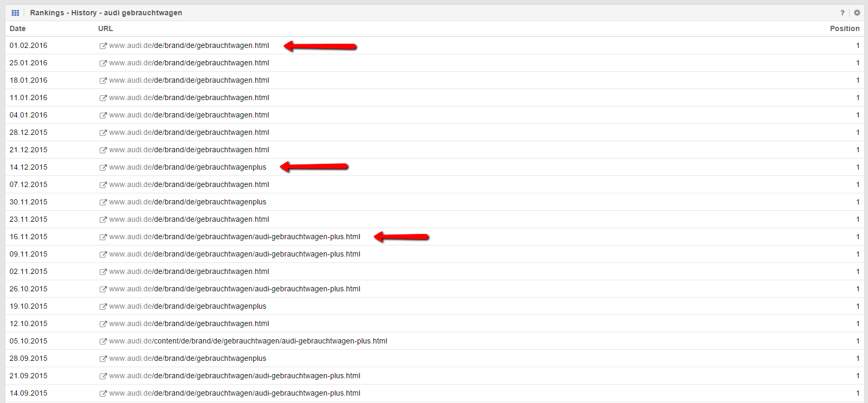
Task: Click external link icon for 28.09.2015 row
Action: pos(103,359)
